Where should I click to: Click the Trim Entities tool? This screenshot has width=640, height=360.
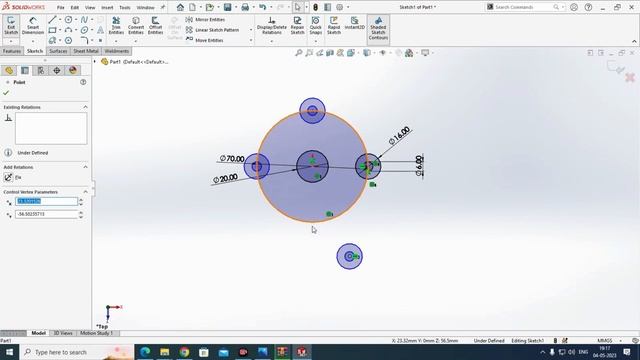click(116, 26)
